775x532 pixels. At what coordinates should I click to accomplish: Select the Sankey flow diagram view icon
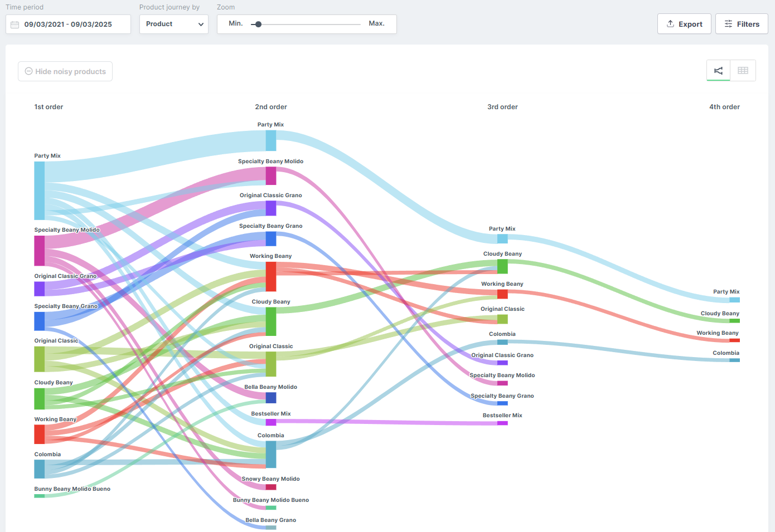coord(718,70)
